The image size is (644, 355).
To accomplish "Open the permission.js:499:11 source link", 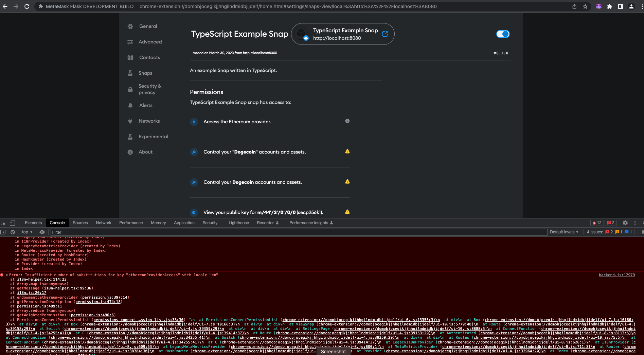I will pos(39,306).
